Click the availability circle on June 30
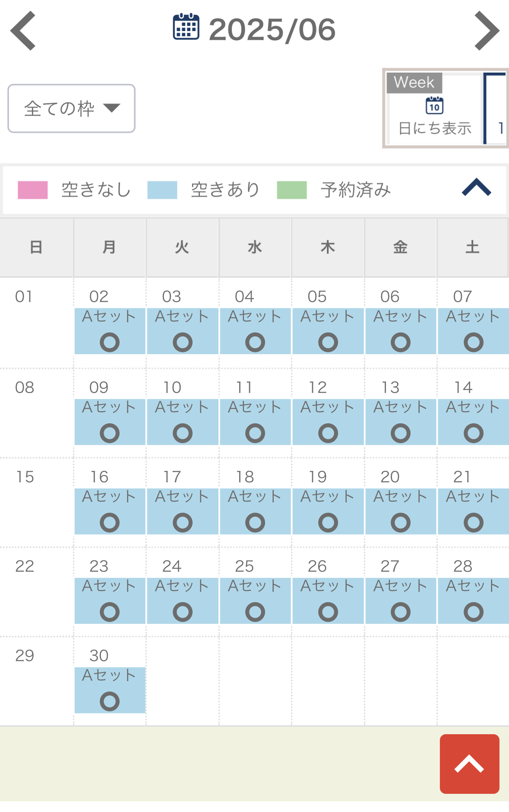This screenshot has height=812, width=509. [x=110, y=701]
